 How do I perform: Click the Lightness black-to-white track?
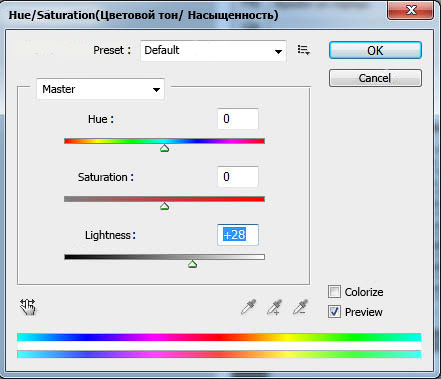(164, 257)
